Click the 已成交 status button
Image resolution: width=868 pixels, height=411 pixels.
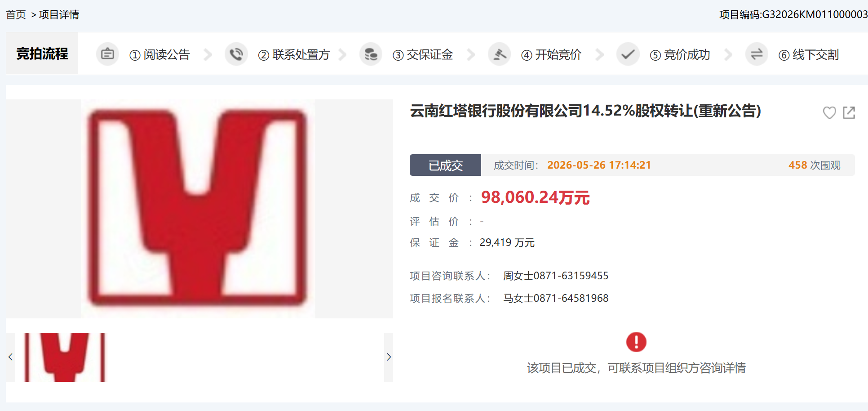445,165
